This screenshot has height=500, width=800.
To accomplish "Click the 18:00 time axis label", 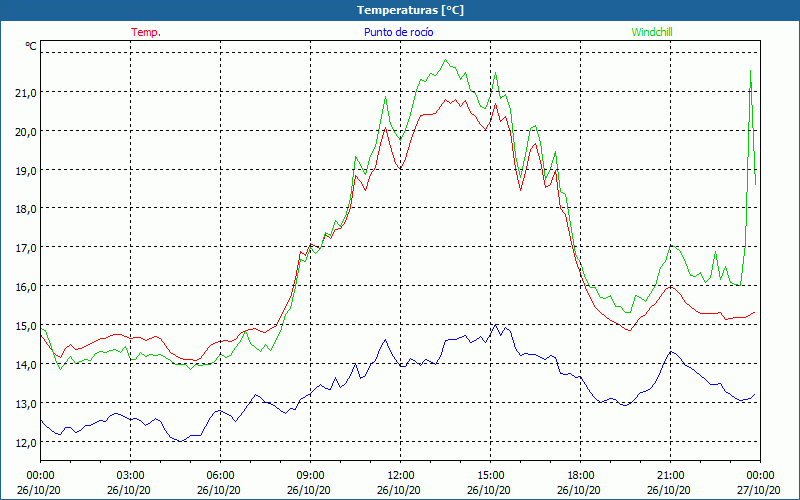I will 580,476.
